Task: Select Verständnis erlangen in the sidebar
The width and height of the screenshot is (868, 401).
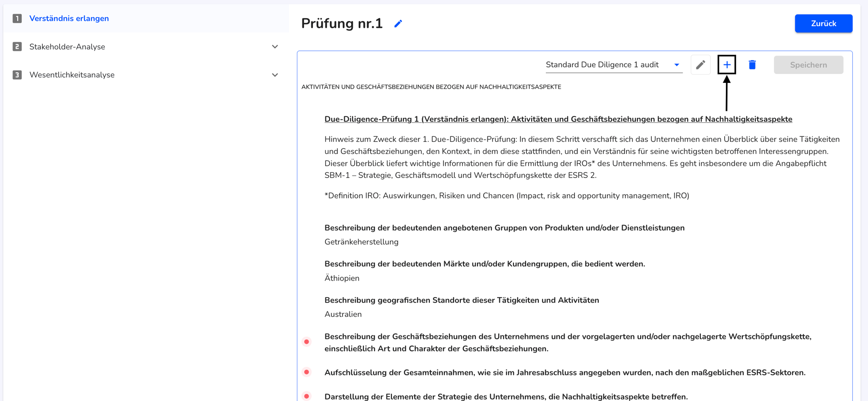Action: pyautogui.click(x=69, y=19)
